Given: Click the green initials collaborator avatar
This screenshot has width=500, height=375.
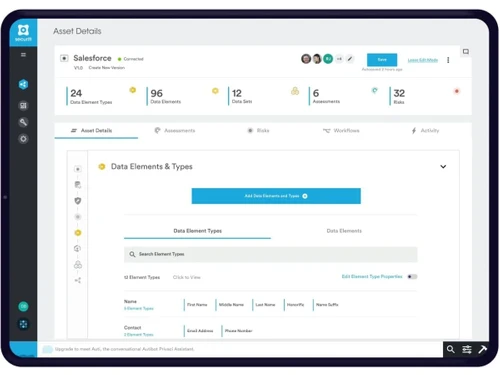Looking at the screenshot, I should pyautogui.click(x=328, y=59).
